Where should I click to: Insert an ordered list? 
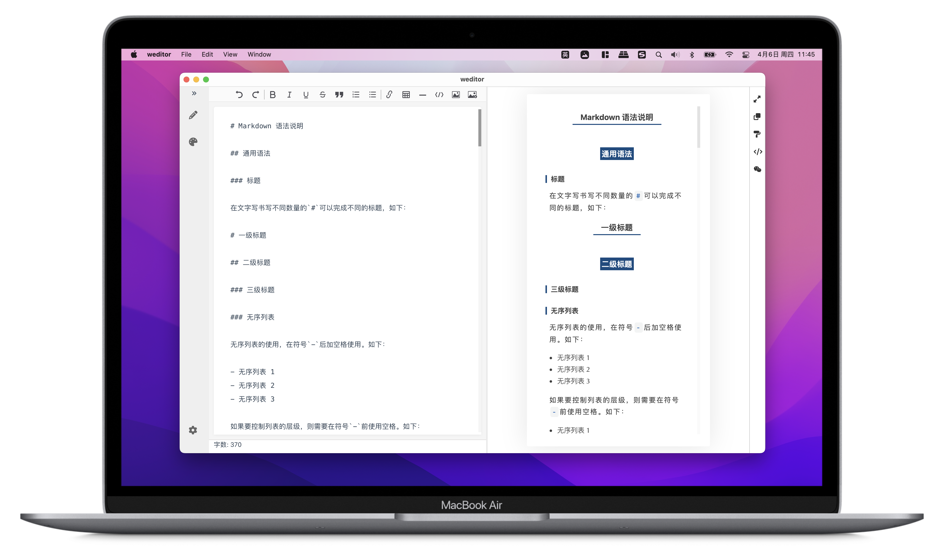[x=356, y=95]
